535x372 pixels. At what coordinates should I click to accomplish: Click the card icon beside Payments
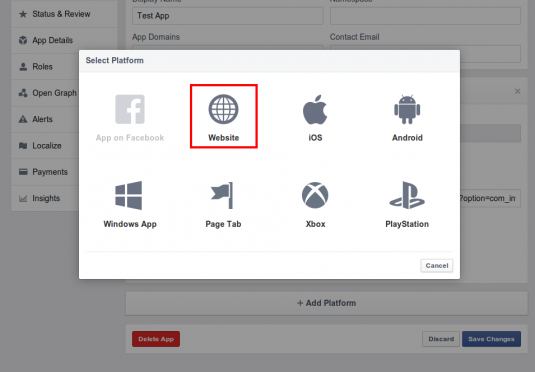point(23,172)
